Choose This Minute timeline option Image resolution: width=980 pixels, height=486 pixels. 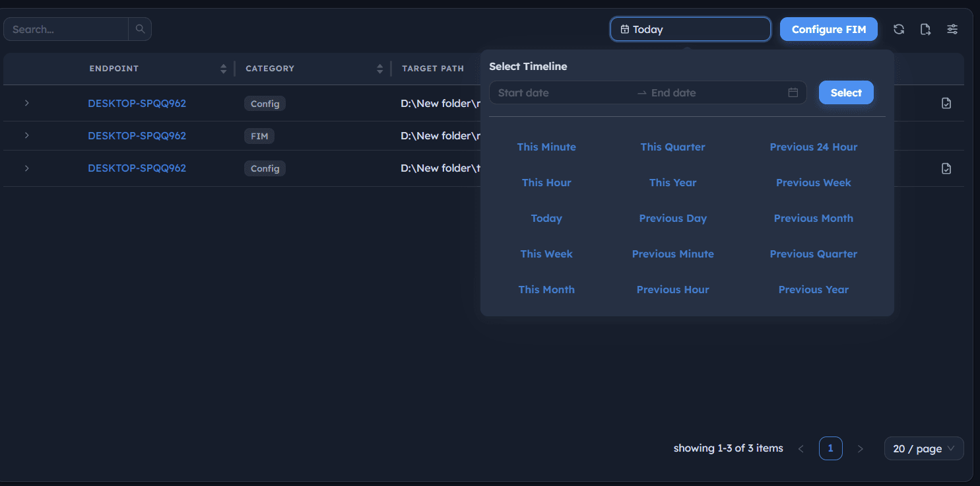[546, 147]
